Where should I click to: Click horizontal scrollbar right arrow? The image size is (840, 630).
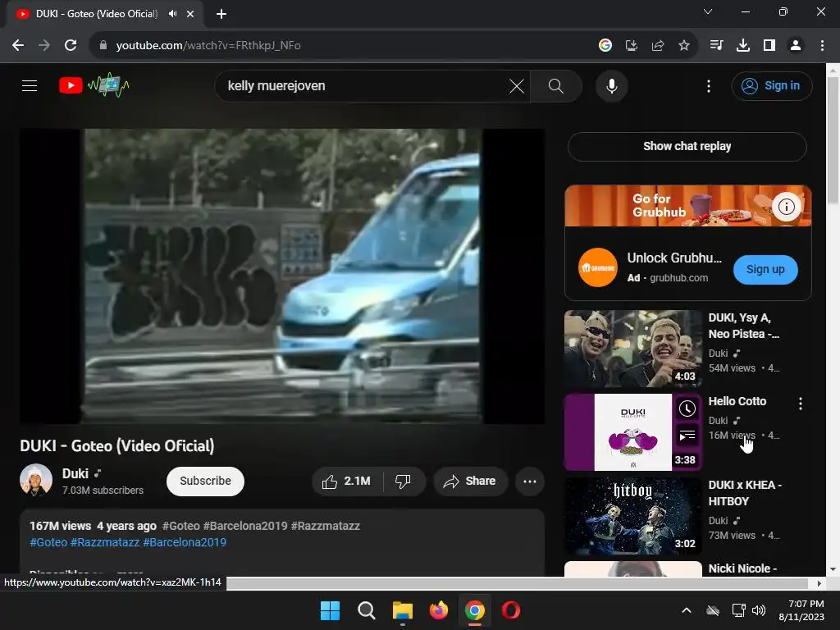point(819,583)
